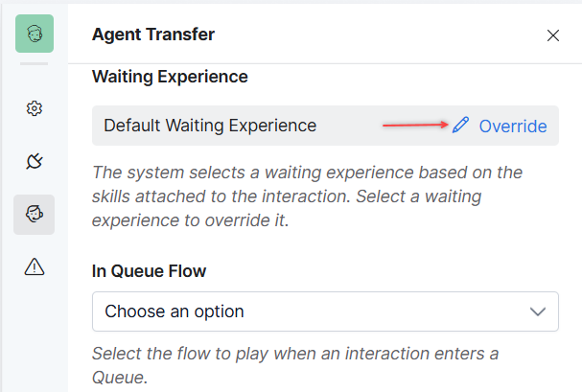Click the divider line under green icon
This screenshot has height=392, width=582.
(35, 64)
